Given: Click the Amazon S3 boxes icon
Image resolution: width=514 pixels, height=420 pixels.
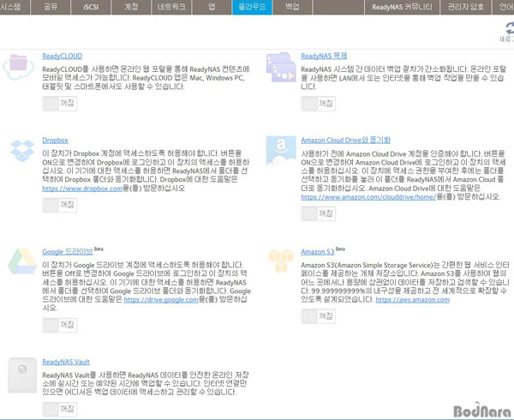Looking at the screenshot, I should [281, 261].
